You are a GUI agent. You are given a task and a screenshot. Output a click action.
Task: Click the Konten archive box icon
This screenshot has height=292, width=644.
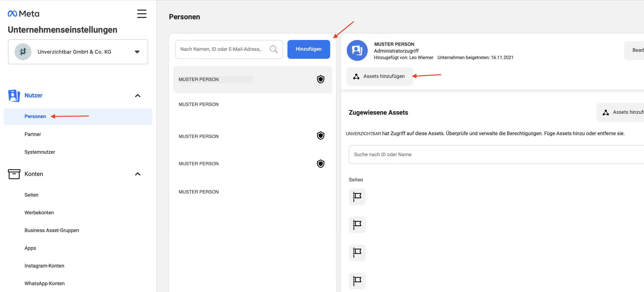pyautogui.click(x=14, y=174)
